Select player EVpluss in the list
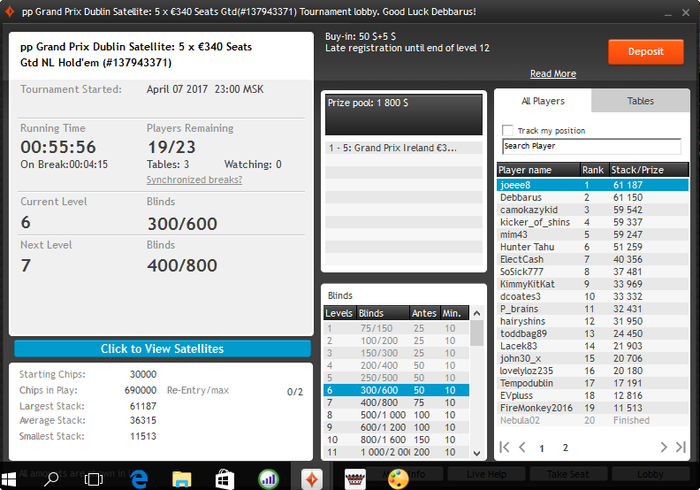Screen dimensions: 700x490 pyautogui.click(x=592, y=396)
